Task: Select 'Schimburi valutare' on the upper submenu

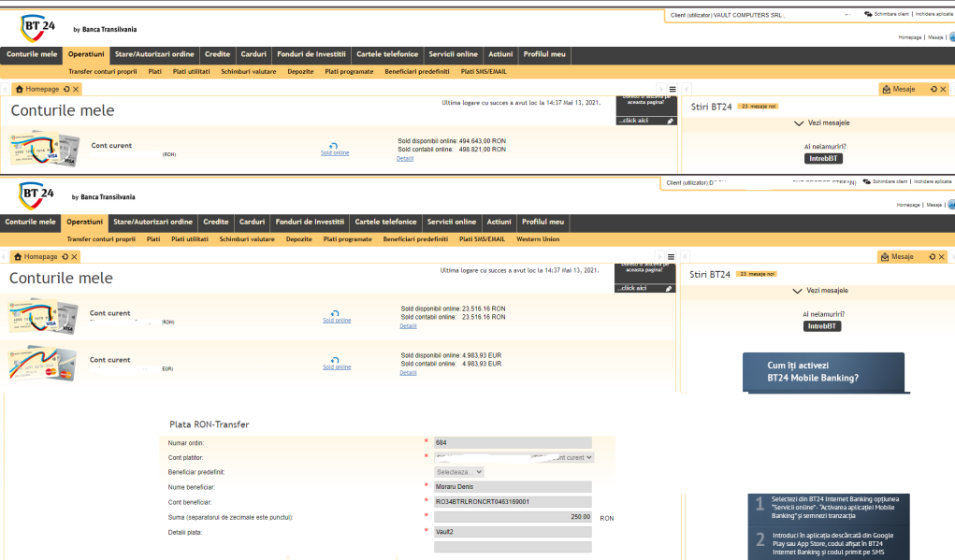Action: pyautogui.click(x=249, y=72)
